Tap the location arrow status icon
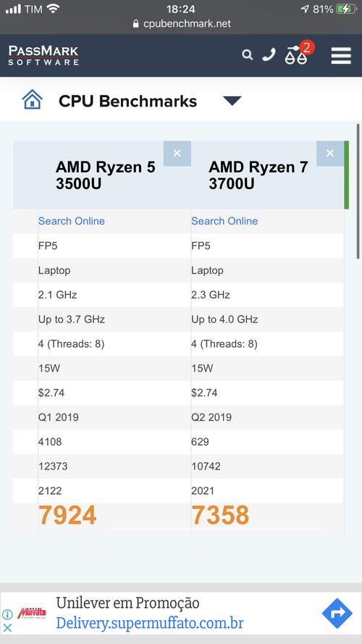The height and width of the screenshot is (644, 362). 305,9
